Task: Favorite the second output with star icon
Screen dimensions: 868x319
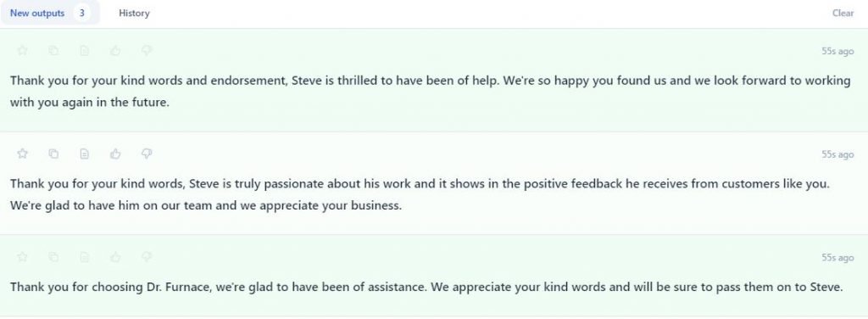Action: [22, 154]
